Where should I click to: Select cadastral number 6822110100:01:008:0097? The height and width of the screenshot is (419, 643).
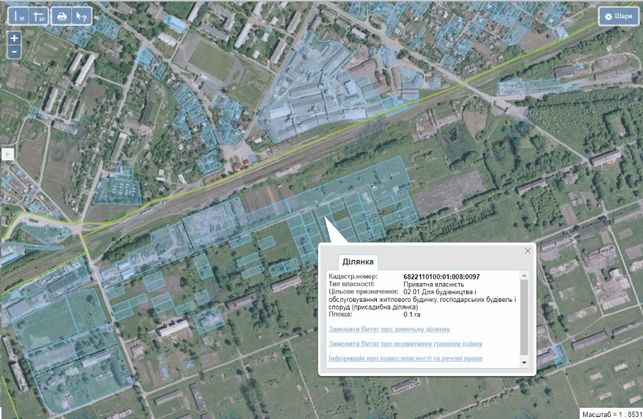[442, 277]
